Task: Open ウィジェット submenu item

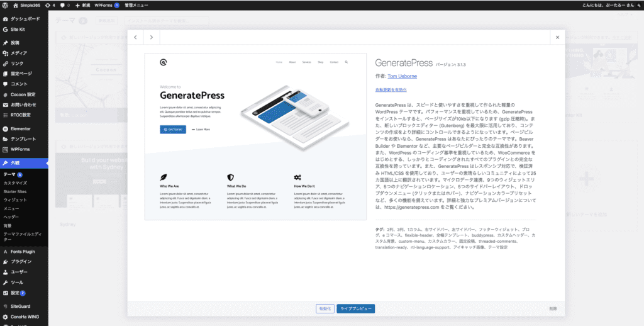Action: tap(15, 200)
